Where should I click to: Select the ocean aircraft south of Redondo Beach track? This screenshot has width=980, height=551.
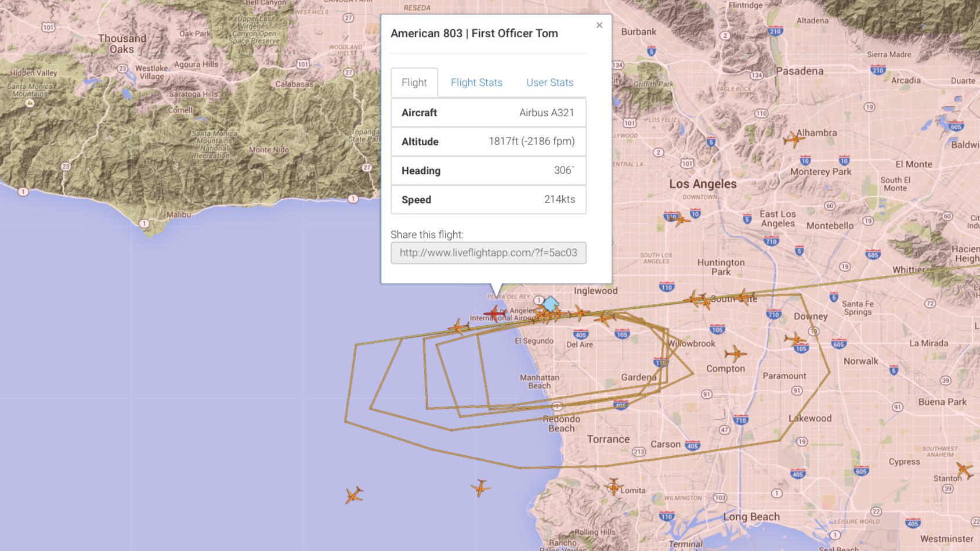click(x=480, y=488)
